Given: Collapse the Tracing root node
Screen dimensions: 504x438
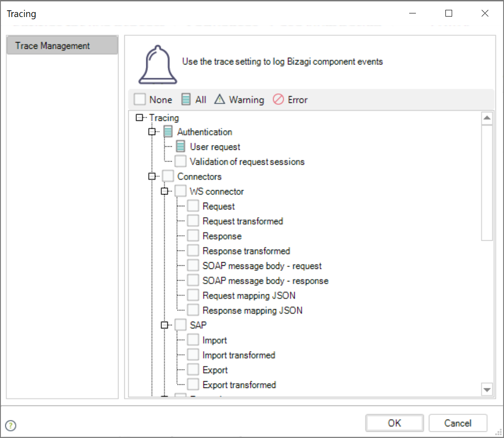Looking at the screenshot, I should [139, 117].
